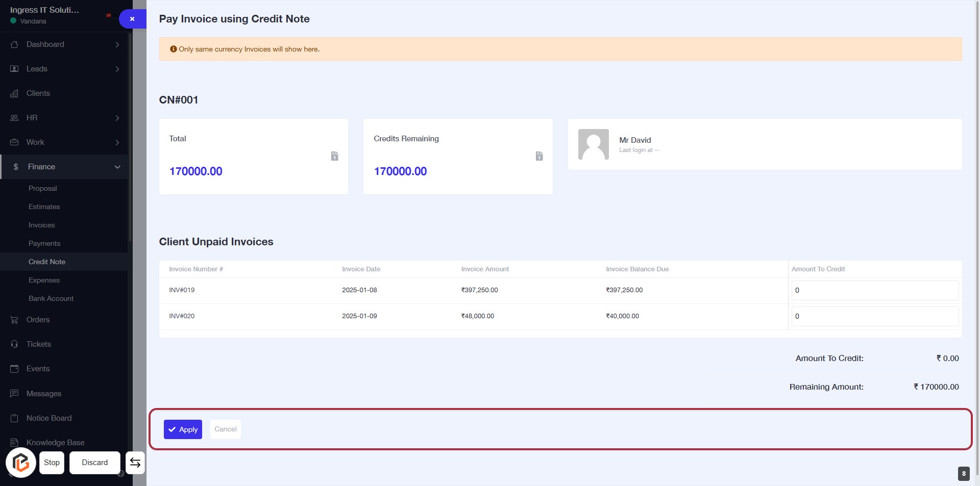980x486 pixels.
Task: Click the Tickets headset icon
Action: click(14, 344)
